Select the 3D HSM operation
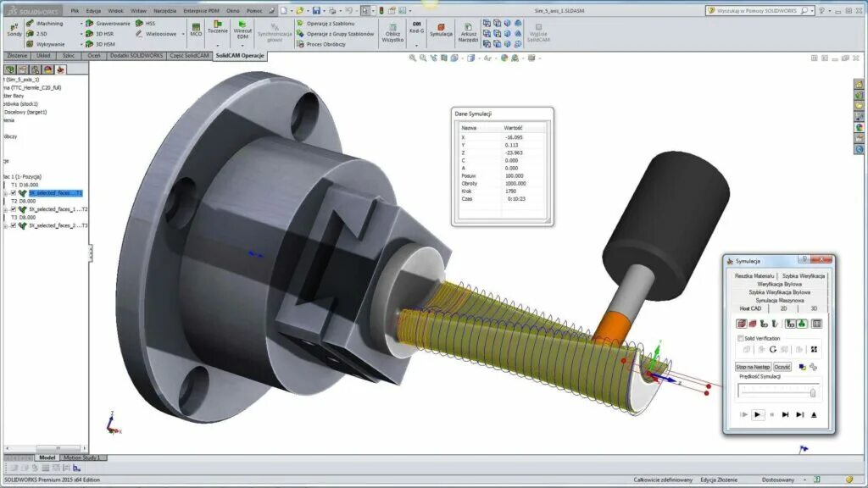Image resolution: width=868 pixels, height=488 pixels. click(x=100, y=44)
